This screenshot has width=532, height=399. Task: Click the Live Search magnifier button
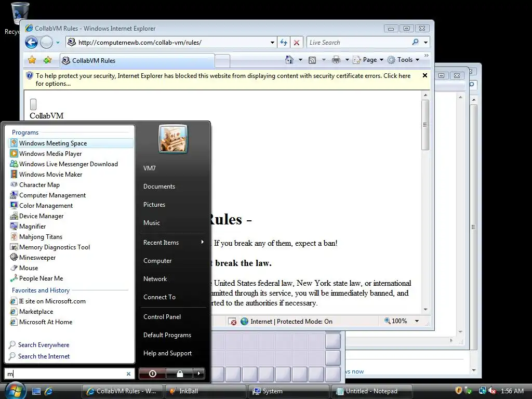point(415,43)
